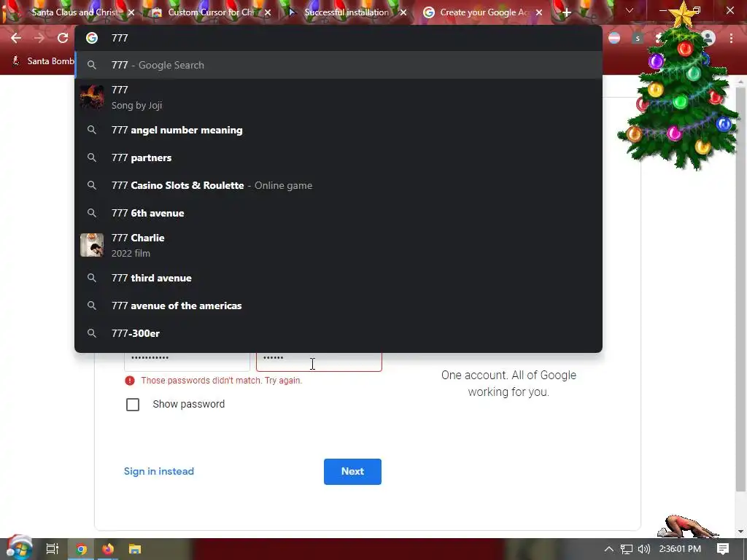Screen dimensions: 747x560
Task: Select '777 - Google Search' suggestion
Action: 338,65
